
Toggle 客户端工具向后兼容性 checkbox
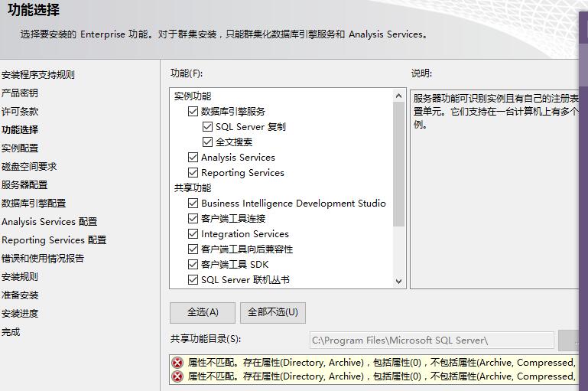pyautogui.click(x=193, y=249)
